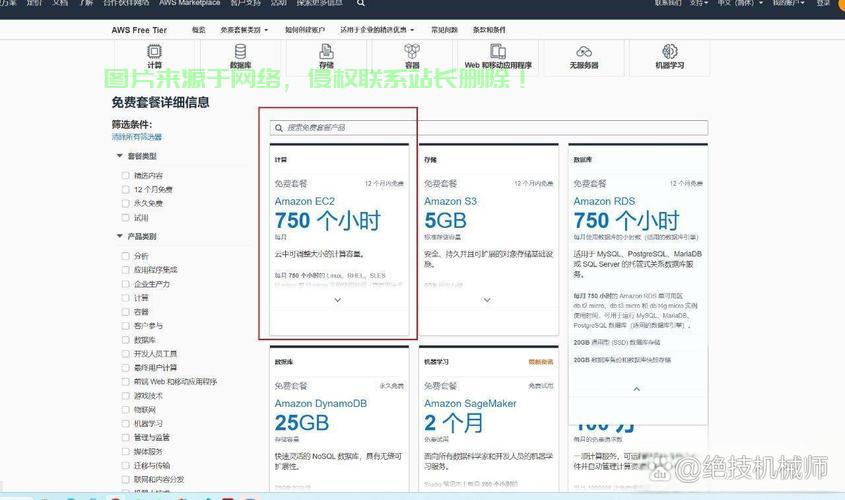Screen dimensions: 845x500
Task: Tick the 应用程序集成 checkbox
Action: click(x=126, y=270)
